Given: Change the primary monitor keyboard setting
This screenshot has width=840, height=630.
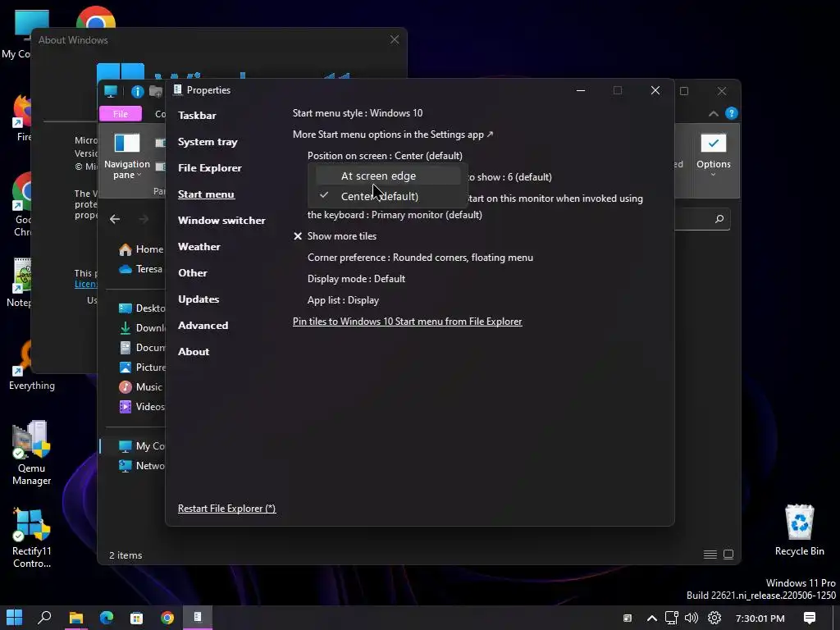Looking at the screenshot, I should 395,215.
